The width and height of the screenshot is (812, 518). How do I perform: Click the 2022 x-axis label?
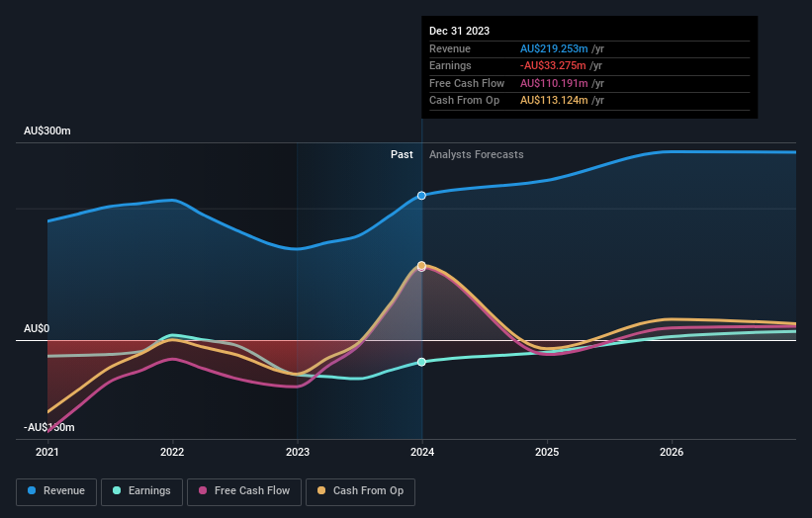click(172, 452)
